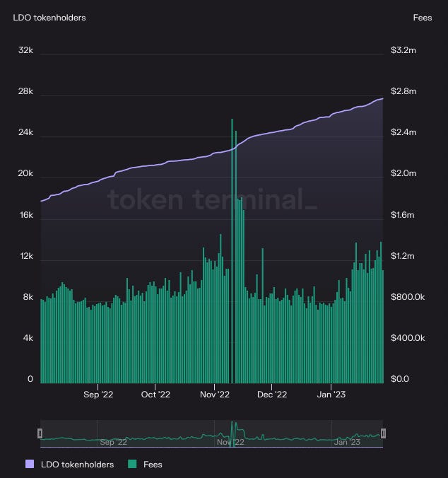The image size is (448, 478).
Task: Click the $2.0m right axis label
Action: click(403, 173)
